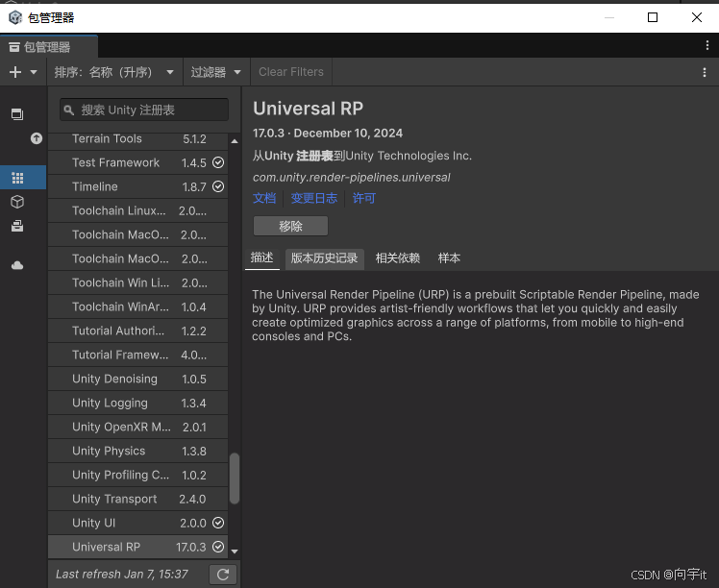Select the Tutorial Framew... package

tap(138, 355)
